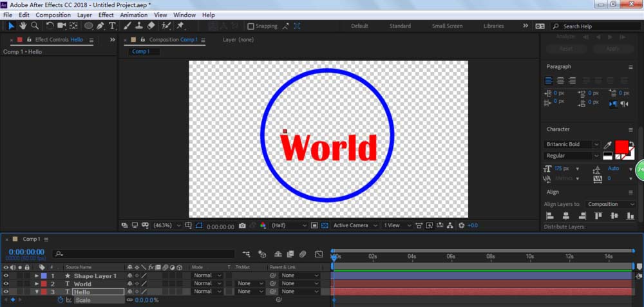
Task: Hide the Shape Layer 1 layer
Action: (6, 275)
